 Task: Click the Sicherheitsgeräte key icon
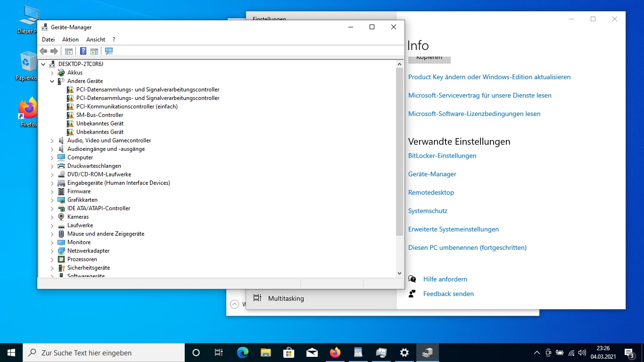coord(61,268)
